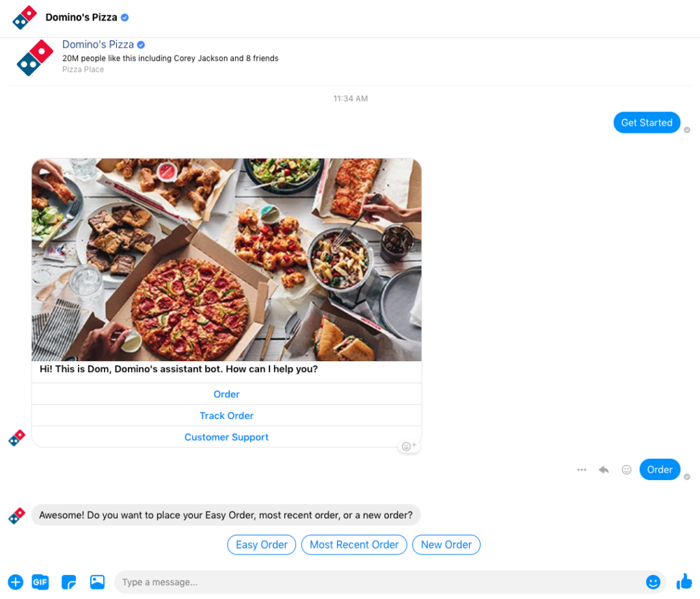Open the Domino's Pizza page link
This screenshot has width=700, height=599.
98,44
